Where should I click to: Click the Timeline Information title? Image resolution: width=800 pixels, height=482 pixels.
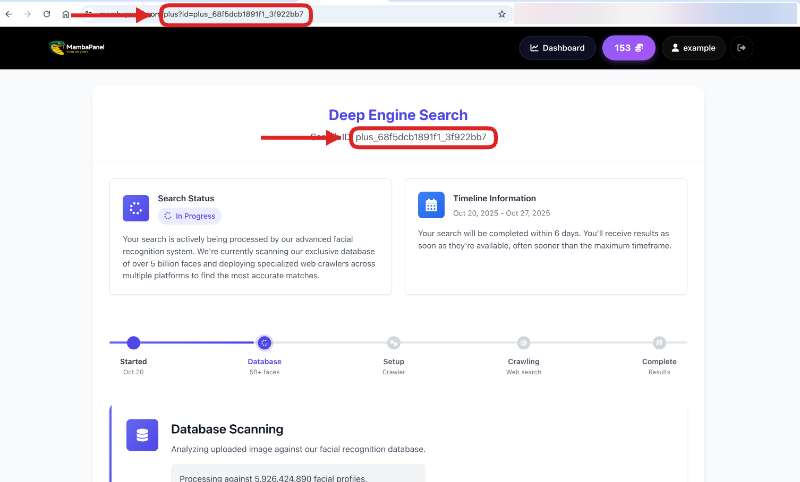pos(494,198)
